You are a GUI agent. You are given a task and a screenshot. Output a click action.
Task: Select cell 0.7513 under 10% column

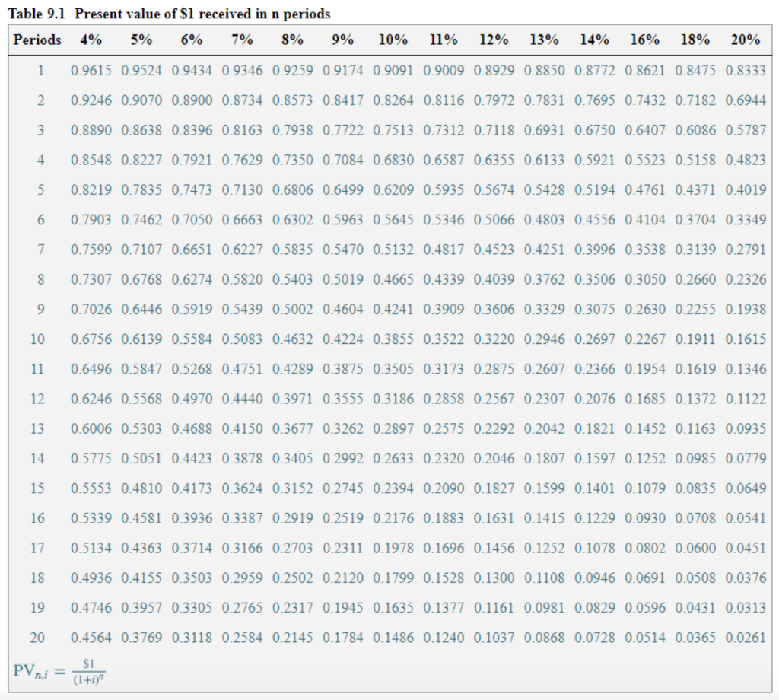(393, 129)
